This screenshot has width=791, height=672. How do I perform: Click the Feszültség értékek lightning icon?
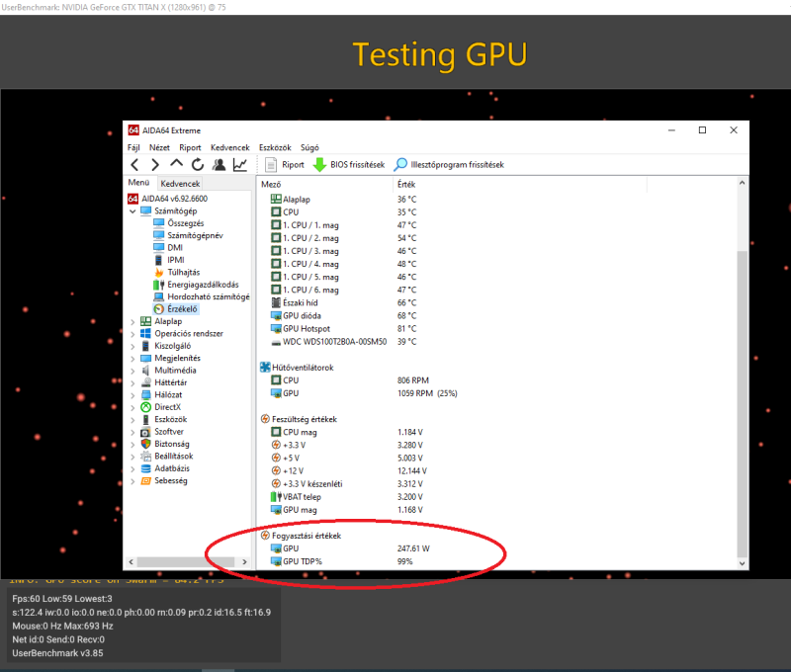tap(265, 419)
